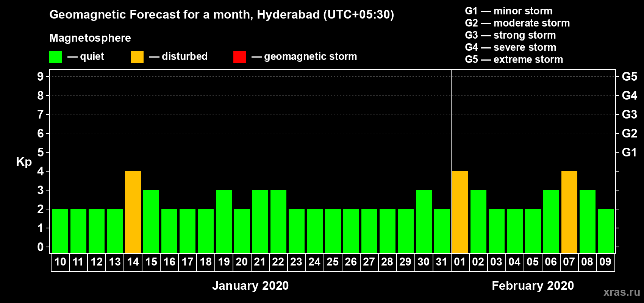Click the date label 21
The width and height of the screenshot is (644, 303).
click(260, 262)
